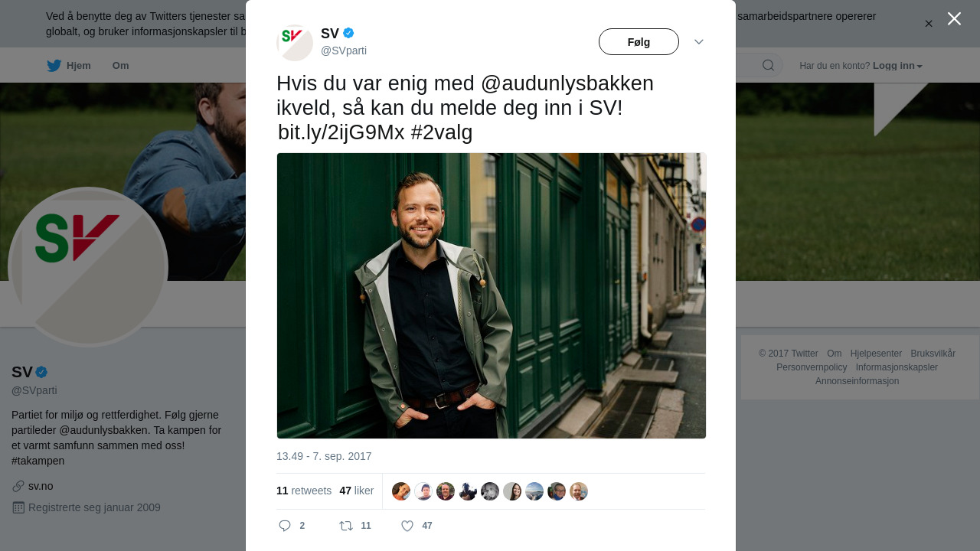Open the Om menu item

point(121,66)
